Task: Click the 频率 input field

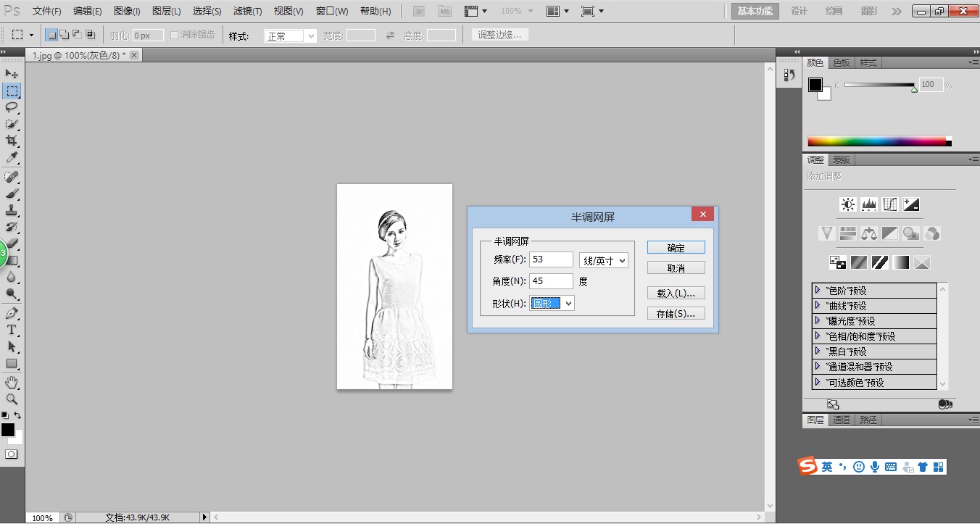Action: (x=551, y=259)
